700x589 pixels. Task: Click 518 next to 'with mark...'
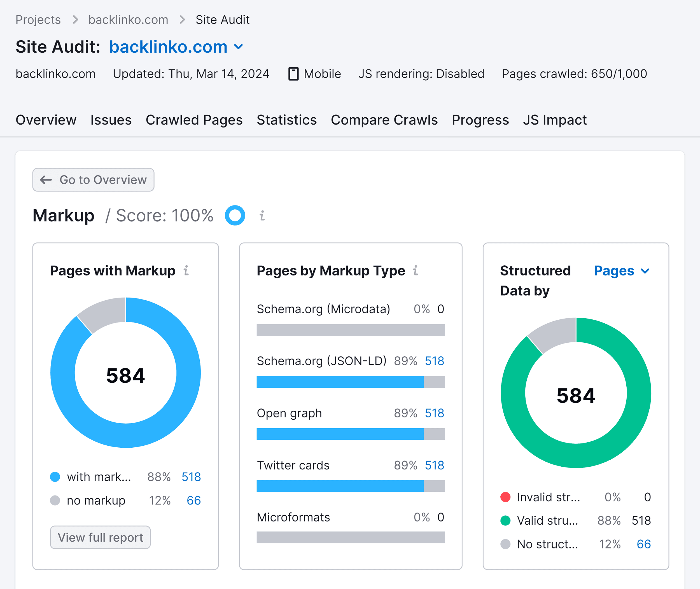(x=191, y=477)
